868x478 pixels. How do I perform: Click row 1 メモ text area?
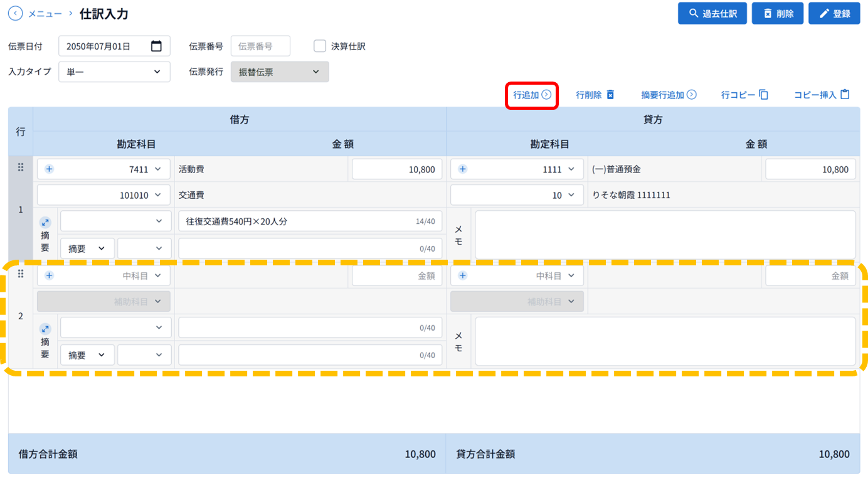click(665, 235)
